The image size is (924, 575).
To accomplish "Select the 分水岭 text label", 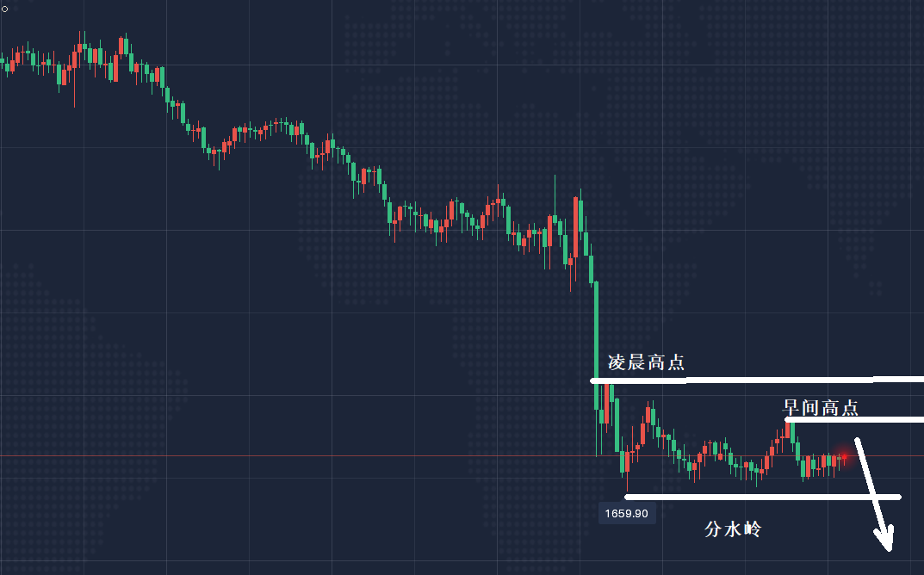I will coord(733,530).
